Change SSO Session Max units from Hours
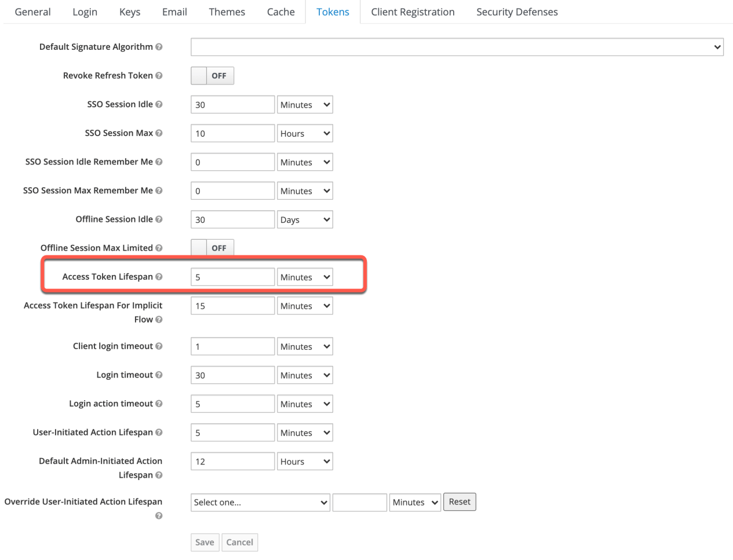 pos(305,133)
